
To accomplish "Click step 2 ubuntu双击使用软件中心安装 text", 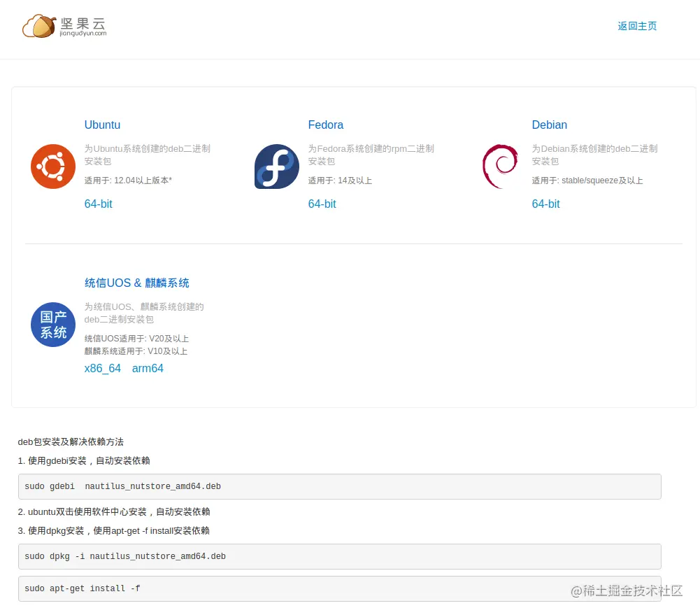I will point(114,511).
